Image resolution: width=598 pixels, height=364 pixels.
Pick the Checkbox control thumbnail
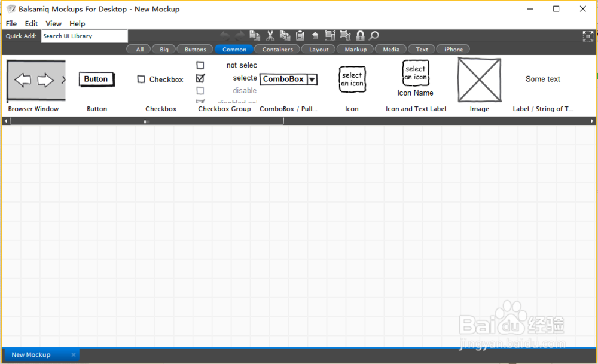160,79
